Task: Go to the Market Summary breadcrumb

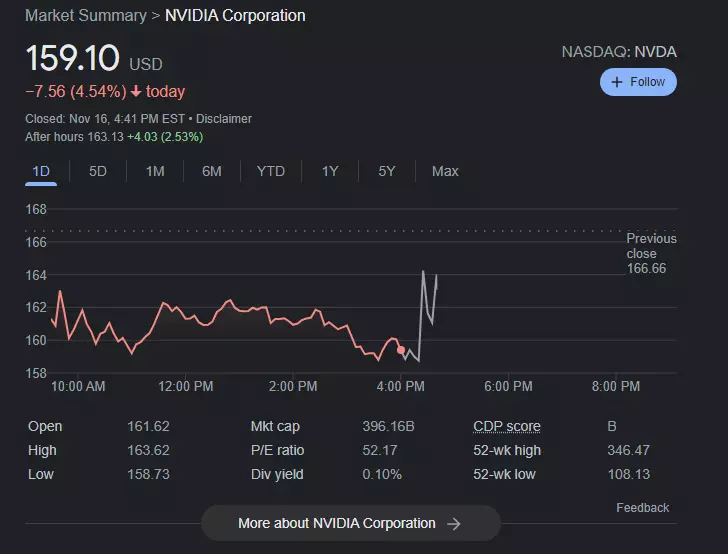Action: 84,16
